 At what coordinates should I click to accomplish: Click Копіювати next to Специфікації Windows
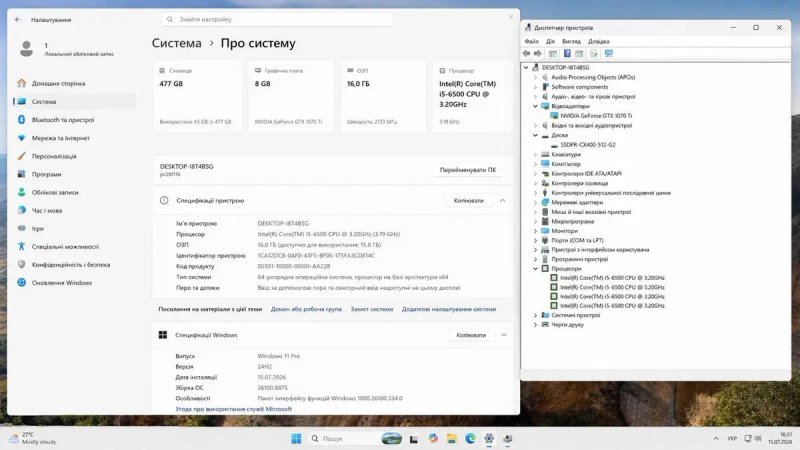471,335
